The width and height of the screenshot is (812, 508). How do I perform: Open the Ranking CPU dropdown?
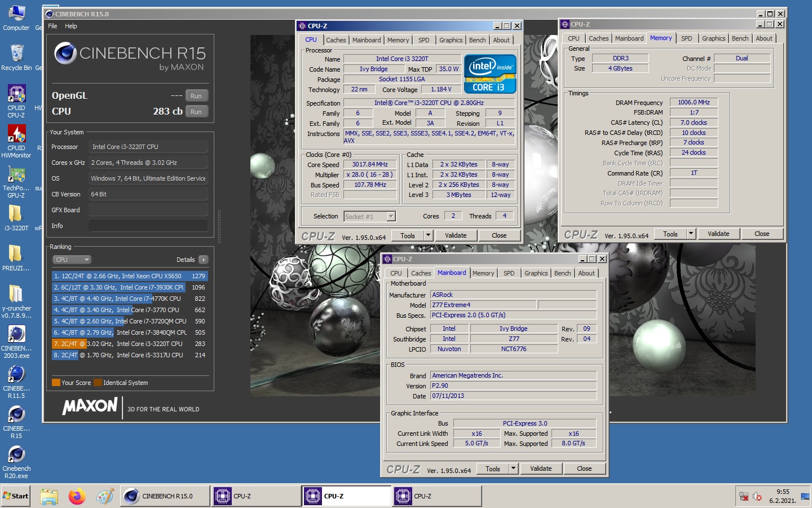tap(72, 260)
